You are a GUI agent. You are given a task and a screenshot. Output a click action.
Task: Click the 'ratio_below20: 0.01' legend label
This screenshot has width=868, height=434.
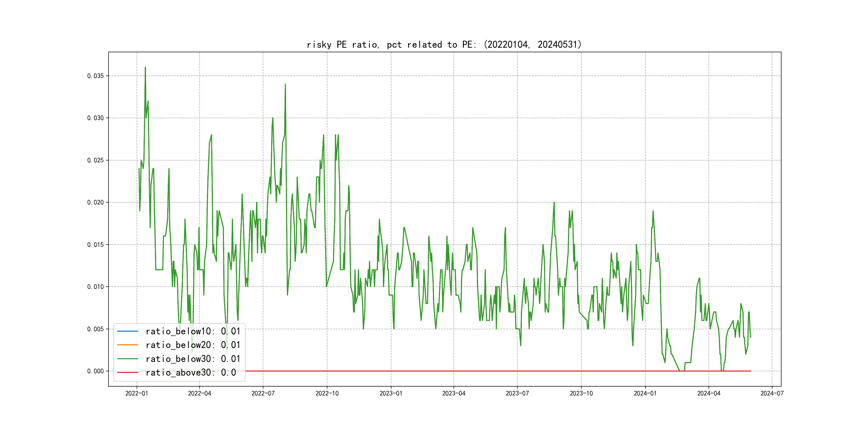[x=193, y=345]
